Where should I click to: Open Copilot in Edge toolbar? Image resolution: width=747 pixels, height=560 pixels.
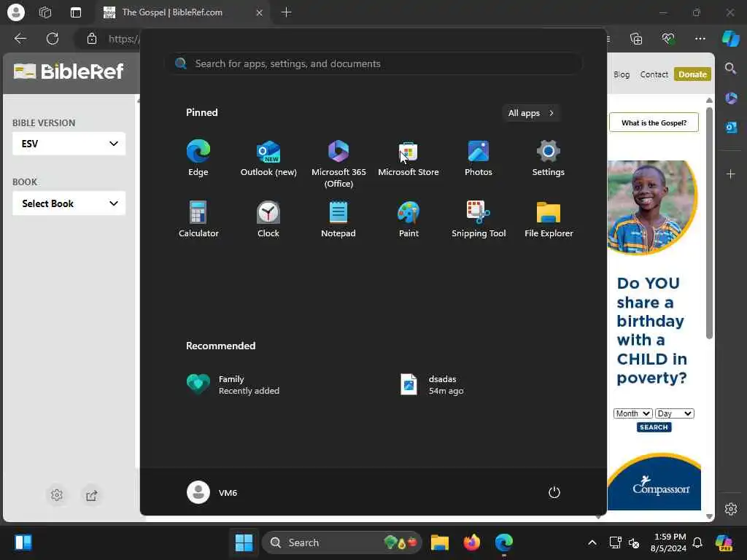[x=730, y=39]
